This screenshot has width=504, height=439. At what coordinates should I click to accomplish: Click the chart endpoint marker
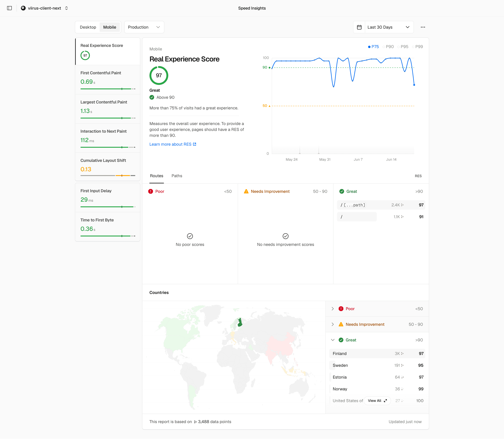click(414, 85)
